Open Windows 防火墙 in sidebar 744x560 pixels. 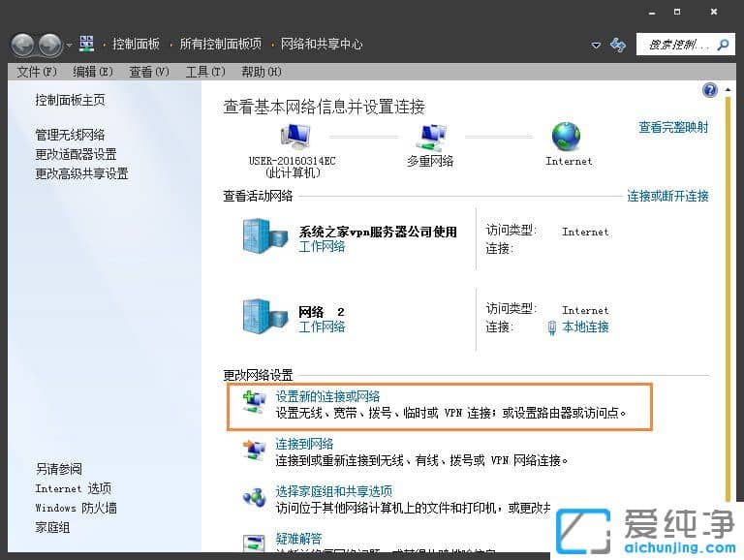tap(76, 508)
